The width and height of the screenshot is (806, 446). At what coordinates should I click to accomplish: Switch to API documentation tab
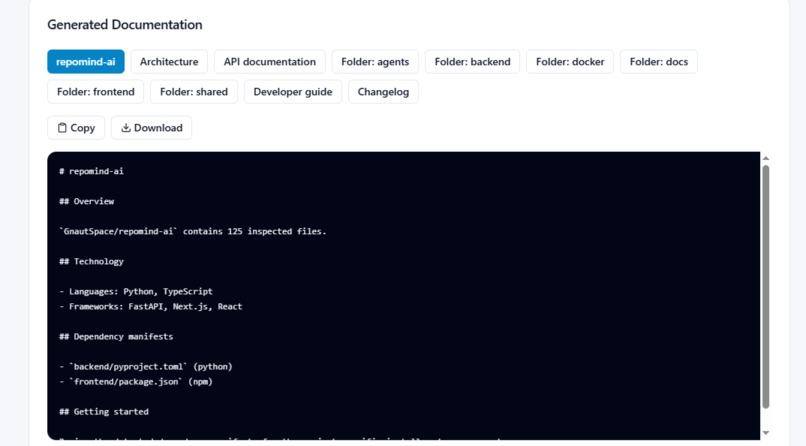(269, 62)
